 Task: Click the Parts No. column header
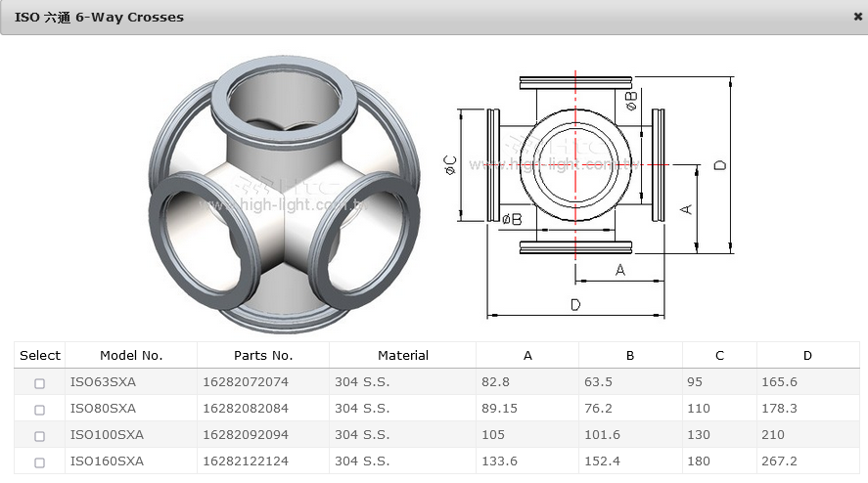pyautogui.click(x=263, y=356)
